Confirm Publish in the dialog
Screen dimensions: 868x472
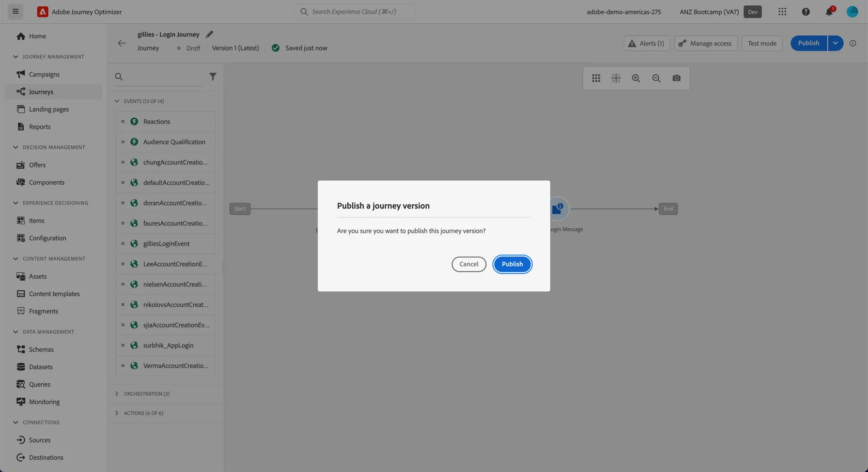coord(512,264)
